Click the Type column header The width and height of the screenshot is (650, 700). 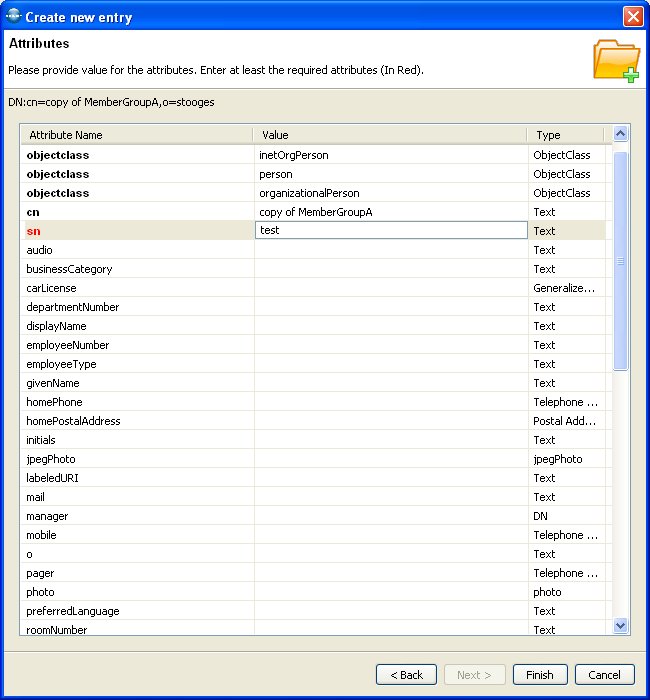[x=566, y=135]
